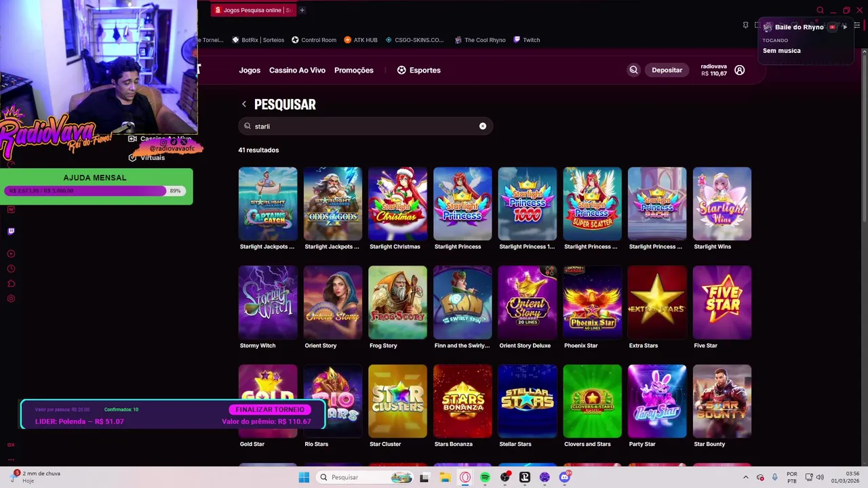Viewport: 868px width, 488px height.
Task: Open the BotRix Sorteios bookmark
Action: 258,40
